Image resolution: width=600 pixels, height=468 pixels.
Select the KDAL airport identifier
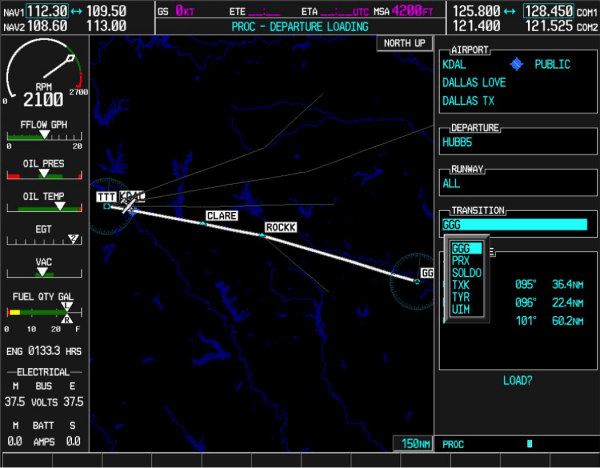(454, 64)
